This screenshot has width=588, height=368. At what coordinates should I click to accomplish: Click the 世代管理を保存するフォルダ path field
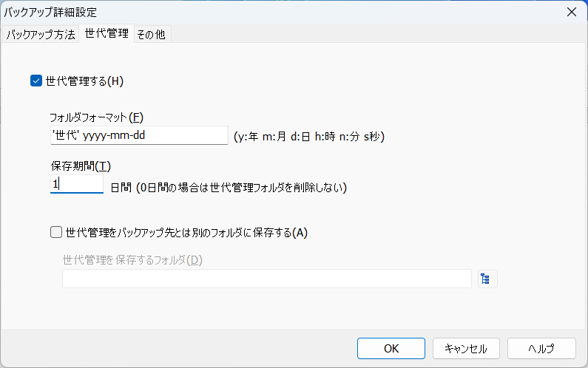click(x=266, y=279)
